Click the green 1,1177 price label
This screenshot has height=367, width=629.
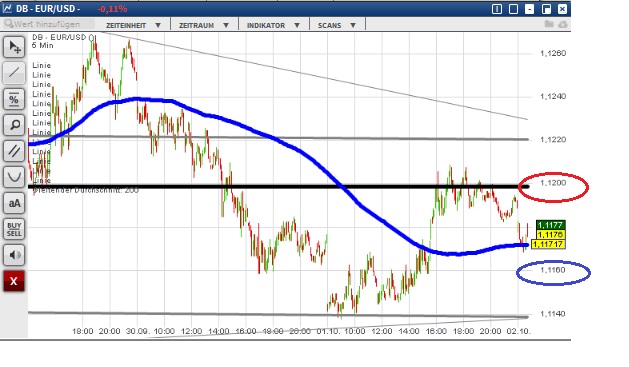pos(551,225)
